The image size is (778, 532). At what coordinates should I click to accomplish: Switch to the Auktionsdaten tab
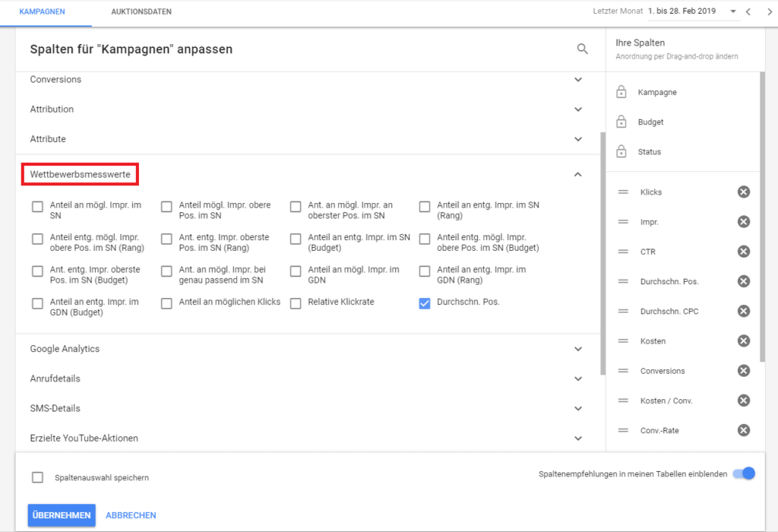[141, 11]
